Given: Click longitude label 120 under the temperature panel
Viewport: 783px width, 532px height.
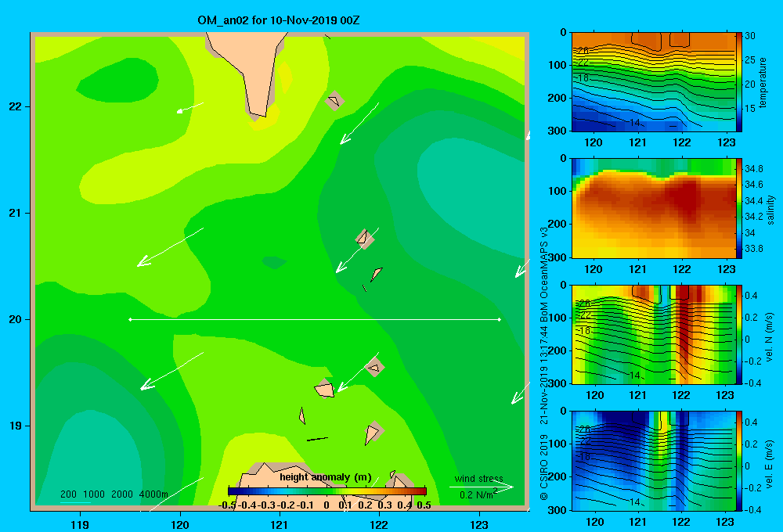Looking at the screenshot, I should (594, 142).
